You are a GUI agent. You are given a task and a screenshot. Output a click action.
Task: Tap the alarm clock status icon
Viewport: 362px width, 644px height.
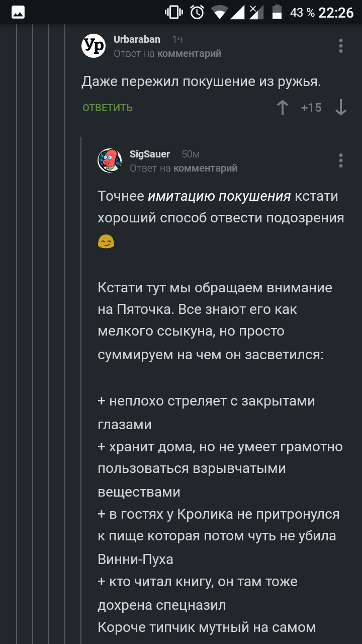pyautogui.click(x=198, y=12)
